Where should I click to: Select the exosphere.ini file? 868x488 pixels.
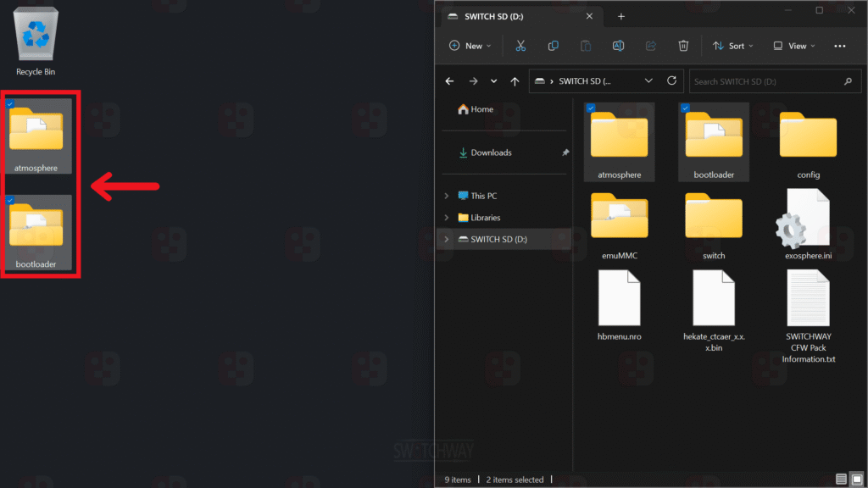coord(808,224)
